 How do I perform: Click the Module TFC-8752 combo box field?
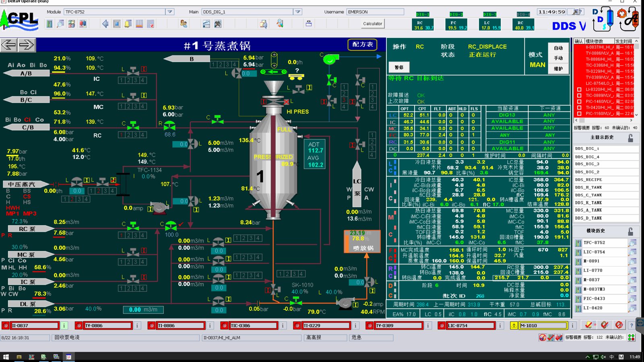(x=115, y=12)
